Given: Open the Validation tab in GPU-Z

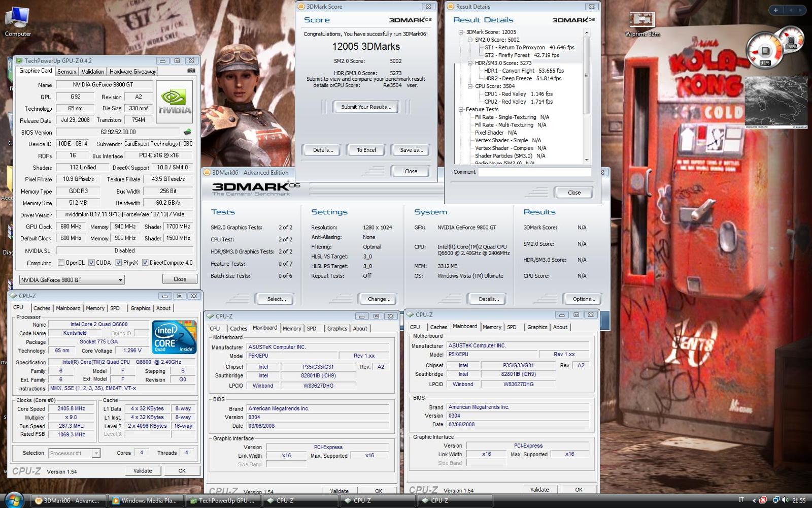Looking at the screenshot, I should coord(93,72).
